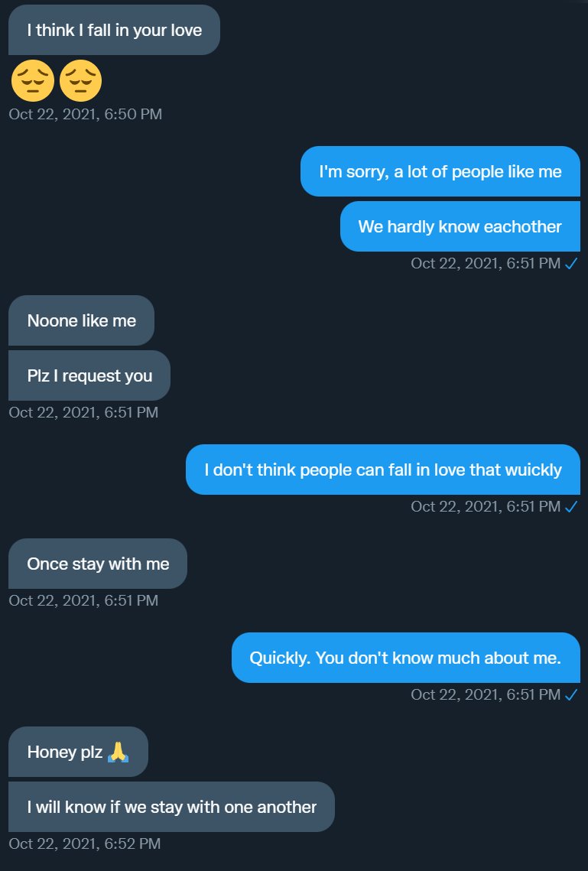The height and width of the screenshot is (871, 588).
Task: Select the 'I think I fall in your love' message
Action: [114, 30]
